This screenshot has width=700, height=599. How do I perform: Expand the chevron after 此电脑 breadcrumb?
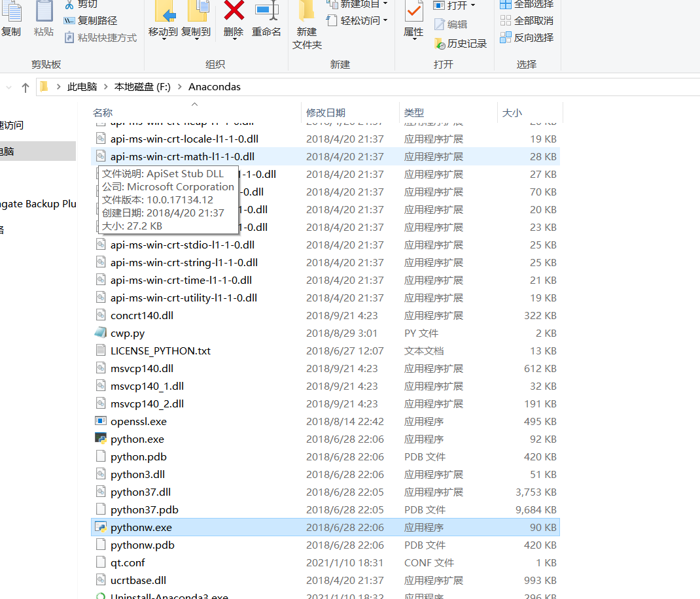click(106, 87)
